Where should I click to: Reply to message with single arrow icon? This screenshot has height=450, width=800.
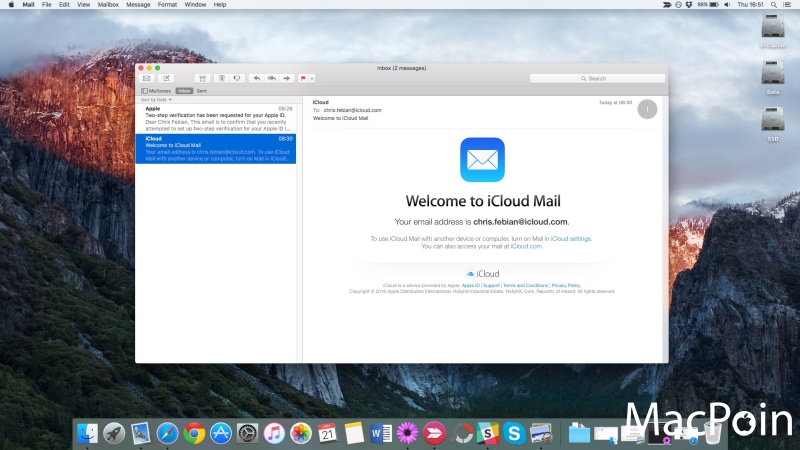(x=257, y=78)
